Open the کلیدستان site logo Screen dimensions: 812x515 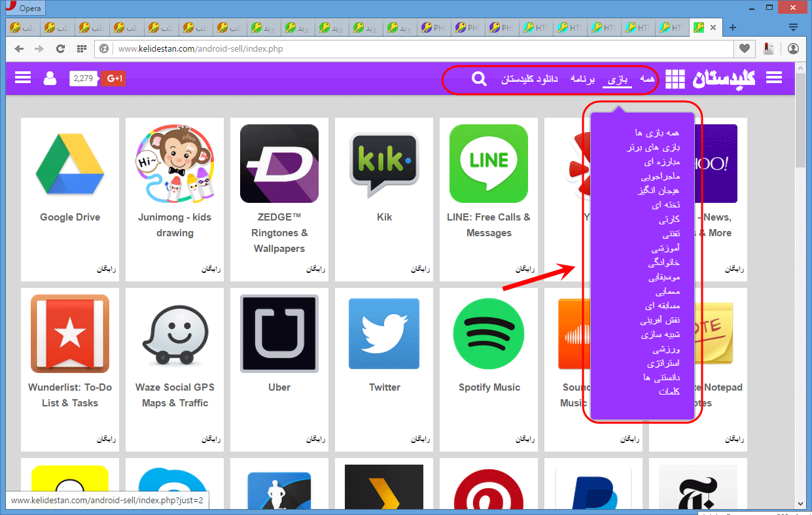[724, 79]
